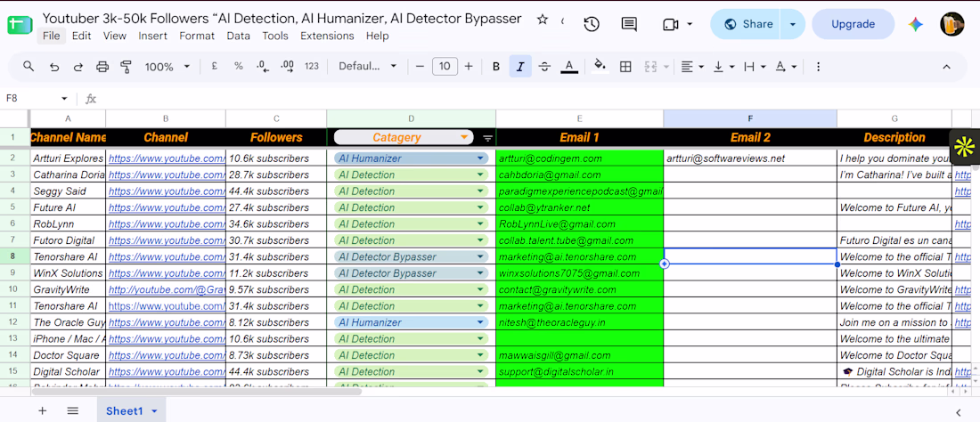Open the text color picker
The width and height of the screenshot is (980, 422).
pos(568,66)
